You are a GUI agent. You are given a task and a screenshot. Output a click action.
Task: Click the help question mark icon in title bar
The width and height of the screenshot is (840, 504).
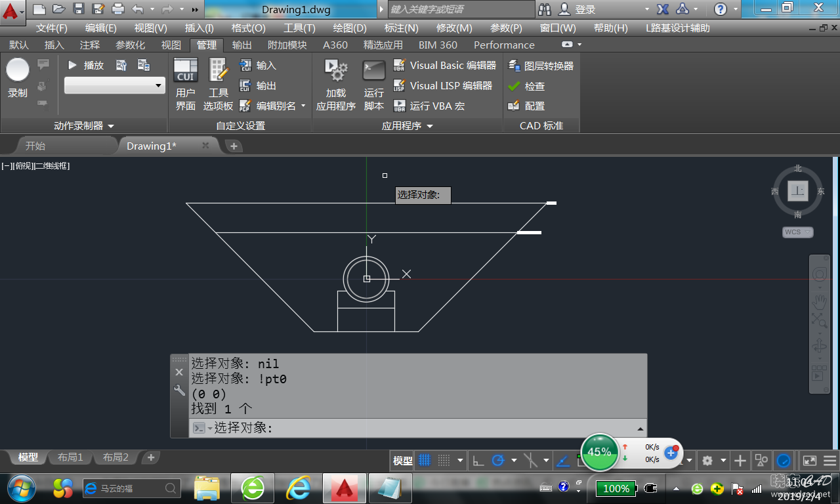tap(721, 9)
